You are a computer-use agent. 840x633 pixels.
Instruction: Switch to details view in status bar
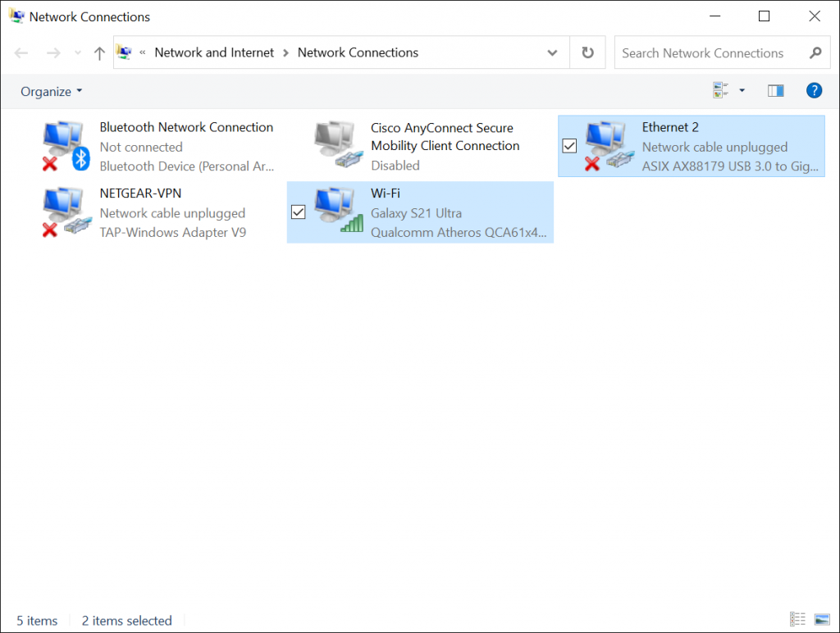click(797, 619)
